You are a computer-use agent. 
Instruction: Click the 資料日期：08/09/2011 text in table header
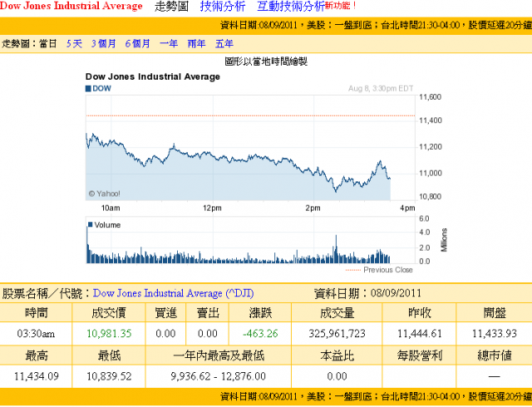coord(367,293)
